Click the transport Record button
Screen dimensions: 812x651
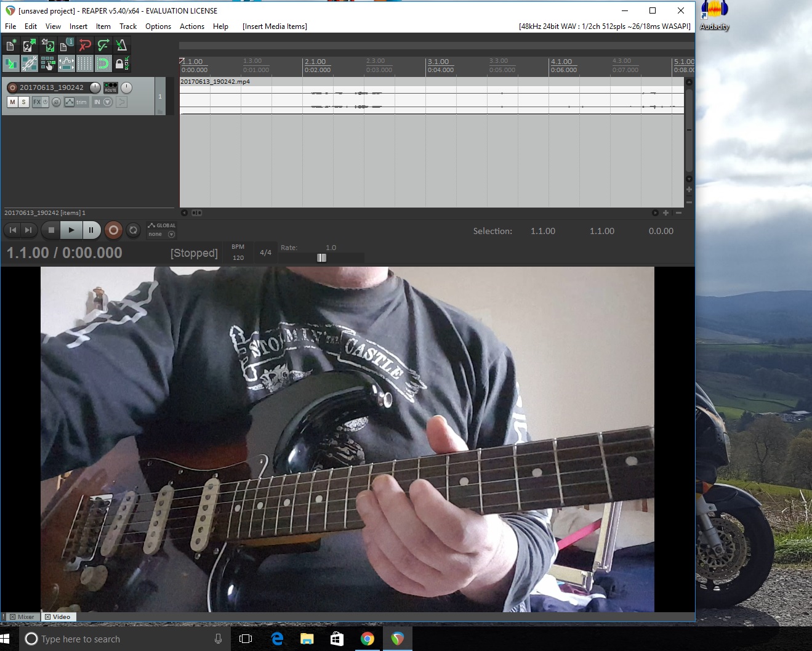[x=113, y=230]
